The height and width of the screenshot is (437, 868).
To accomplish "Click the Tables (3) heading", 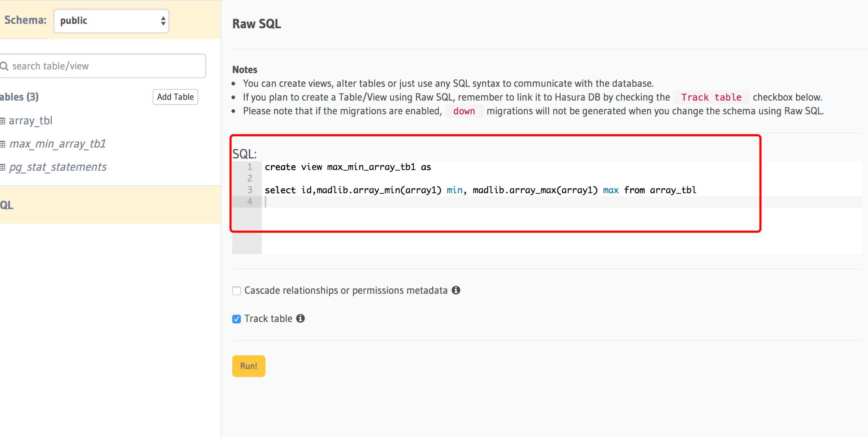I will coord(19,97).
